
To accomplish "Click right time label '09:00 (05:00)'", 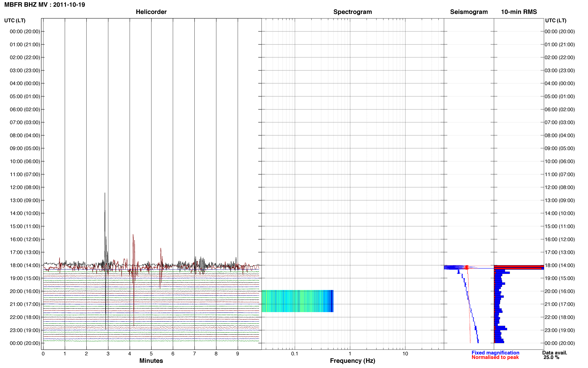I will click(x=560, y=148).
